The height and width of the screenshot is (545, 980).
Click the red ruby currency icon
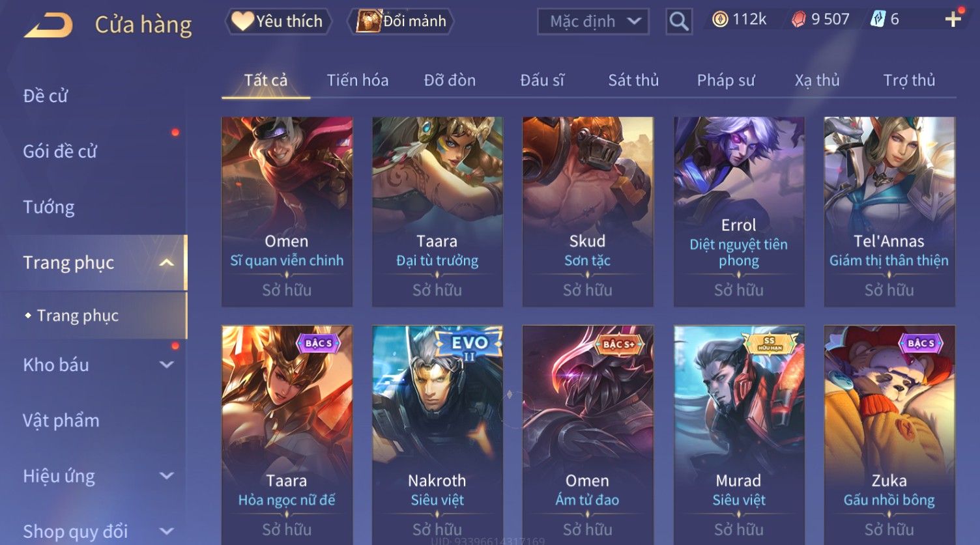[x=798, y=20]
